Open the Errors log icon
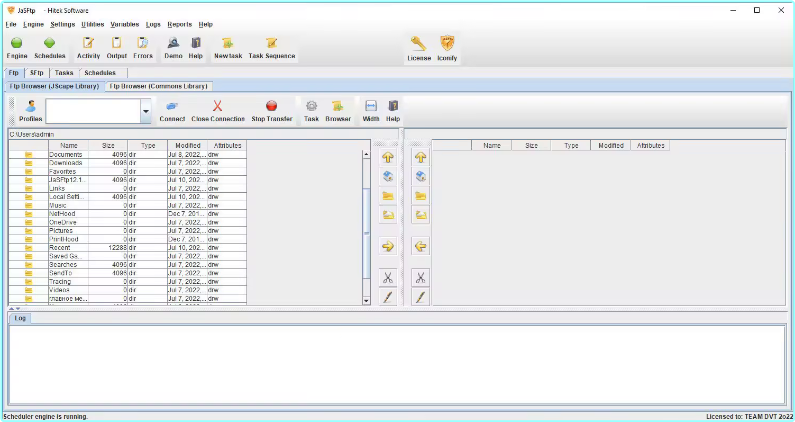795x422 pixels. click(x=143, y=48)
